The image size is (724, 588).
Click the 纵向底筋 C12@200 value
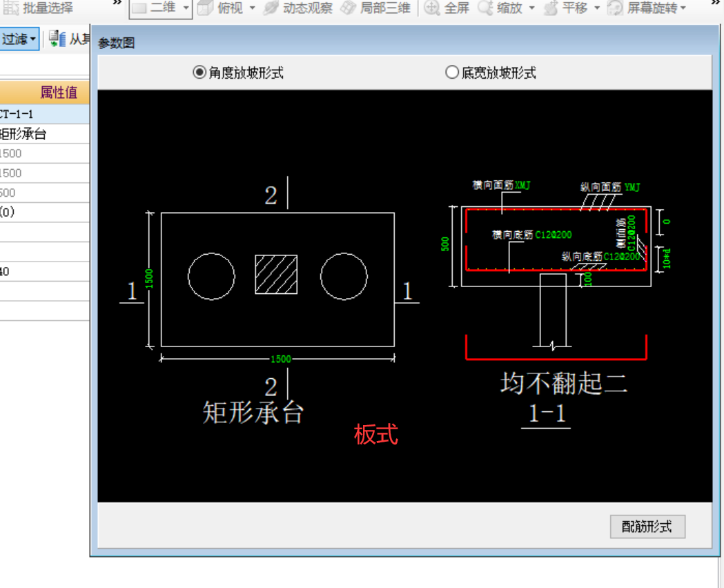(621, 256)
